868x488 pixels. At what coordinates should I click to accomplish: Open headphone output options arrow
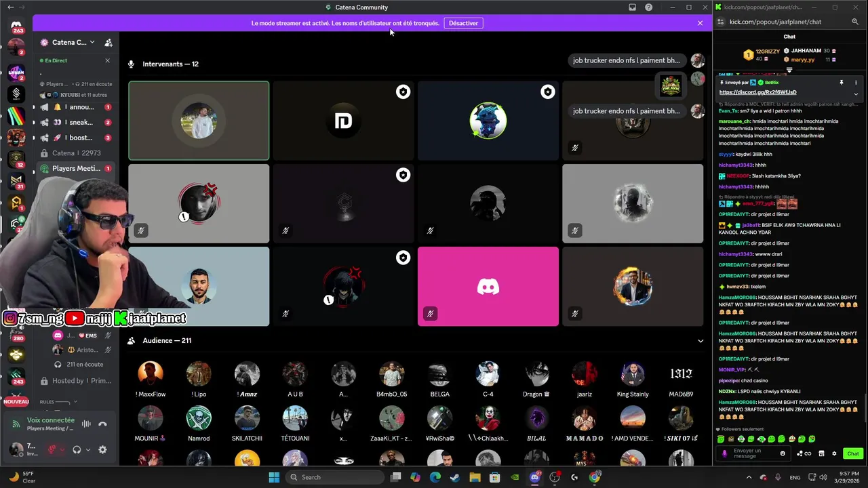(88, 449)
